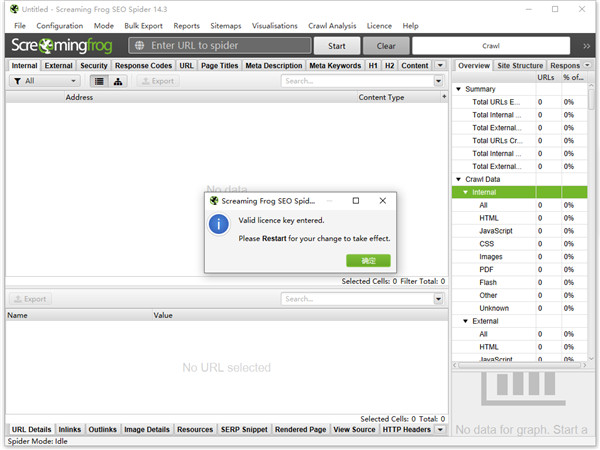This screenshot has width=600, height=450.
Task: Open the SERP Snippet tab
Action: (x=243, y=429)
